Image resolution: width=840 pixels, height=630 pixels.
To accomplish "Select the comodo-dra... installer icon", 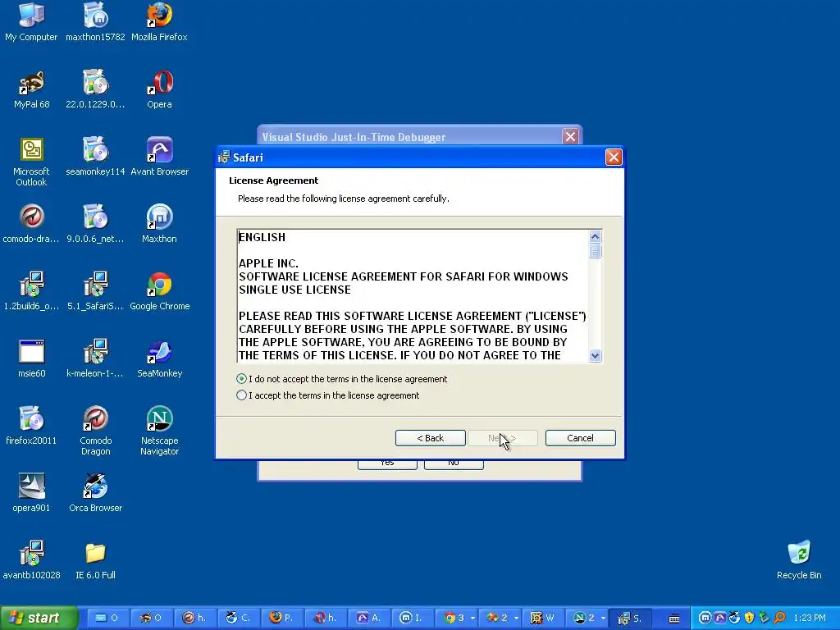I will point(31,224).
